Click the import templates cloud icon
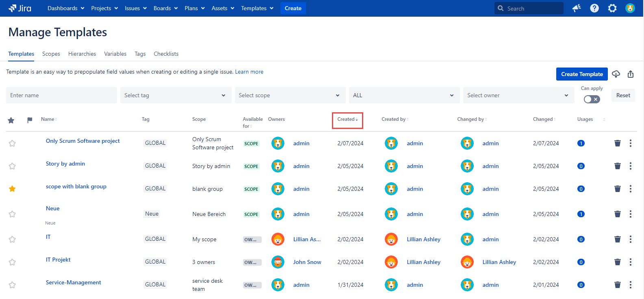Viewport: 644px width, 299px height. 616,74
